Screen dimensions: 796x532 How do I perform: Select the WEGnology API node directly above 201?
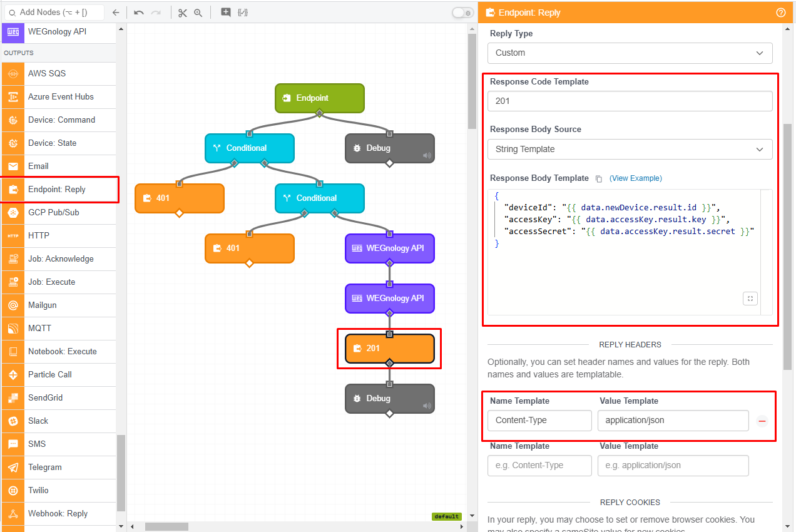pos(390,299)
